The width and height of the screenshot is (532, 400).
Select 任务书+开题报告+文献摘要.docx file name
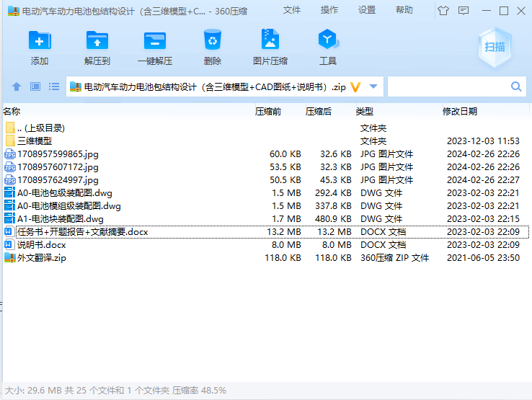(83, 232)
